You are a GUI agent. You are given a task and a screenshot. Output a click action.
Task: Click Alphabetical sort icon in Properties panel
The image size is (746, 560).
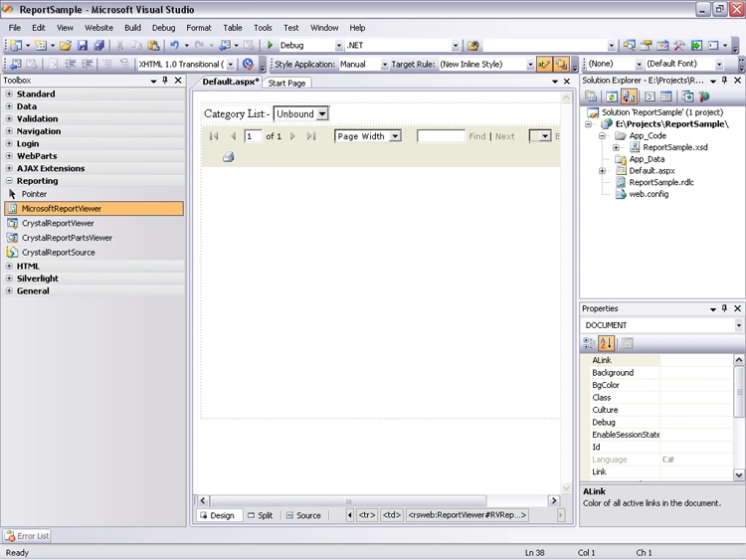tap(606, 343)
